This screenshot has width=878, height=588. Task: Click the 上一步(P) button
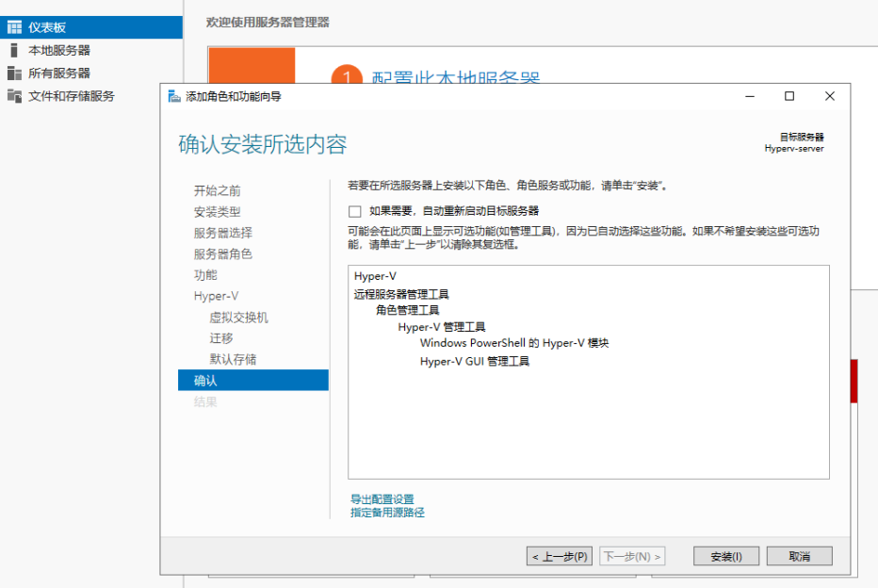point(560,556)
